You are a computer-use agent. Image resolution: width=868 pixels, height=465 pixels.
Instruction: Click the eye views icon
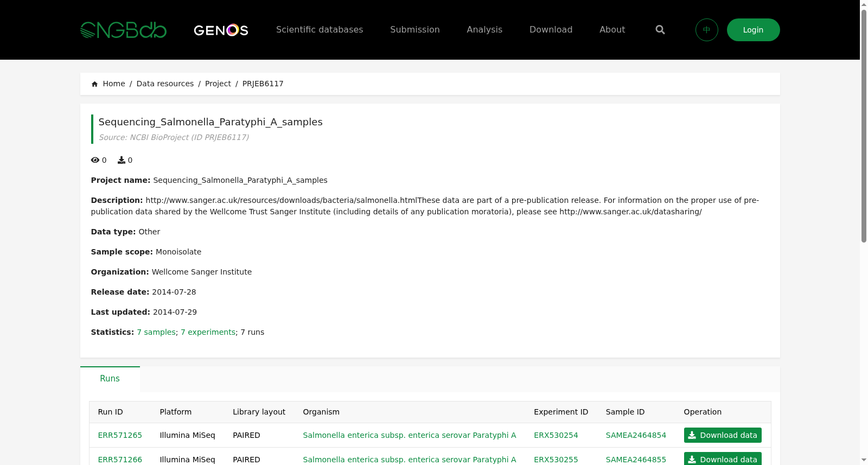95,160
